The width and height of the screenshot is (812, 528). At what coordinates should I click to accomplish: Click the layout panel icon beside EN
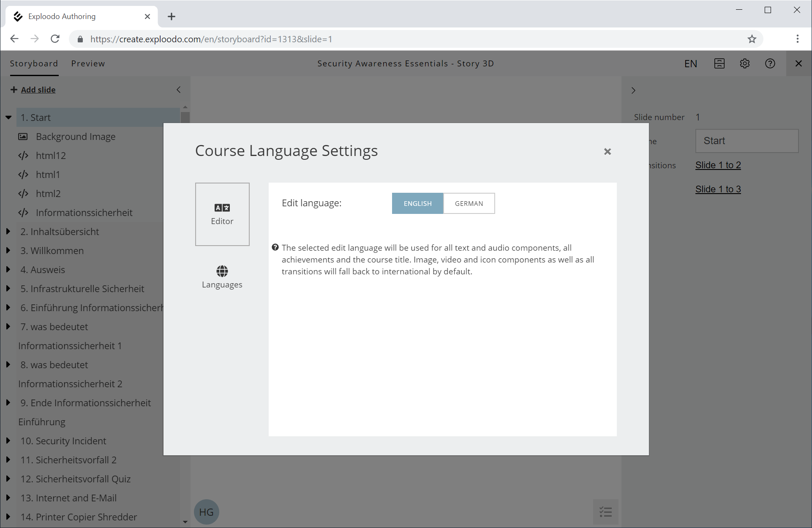coord(719,63)
